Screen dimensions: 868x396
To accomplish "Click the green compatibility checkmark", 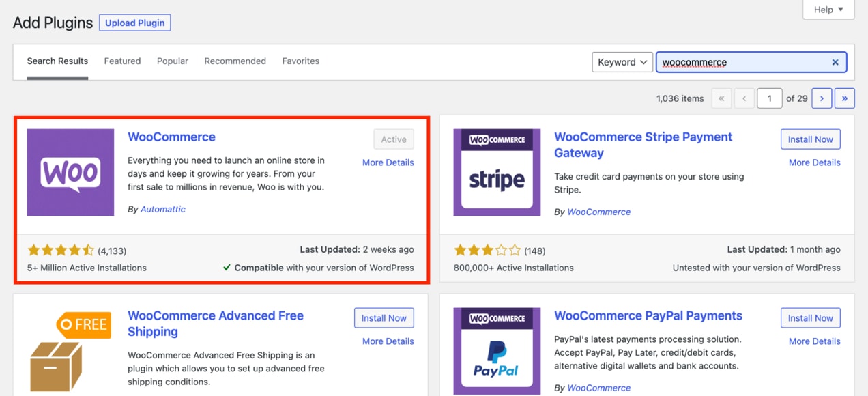I will coord(226,268).
